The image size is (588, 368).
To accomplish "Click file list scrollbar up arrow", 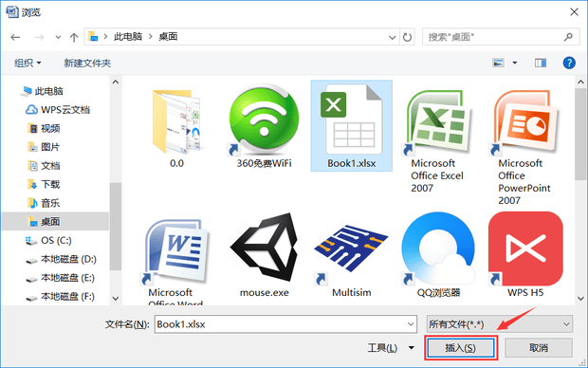I will point(580,82).
